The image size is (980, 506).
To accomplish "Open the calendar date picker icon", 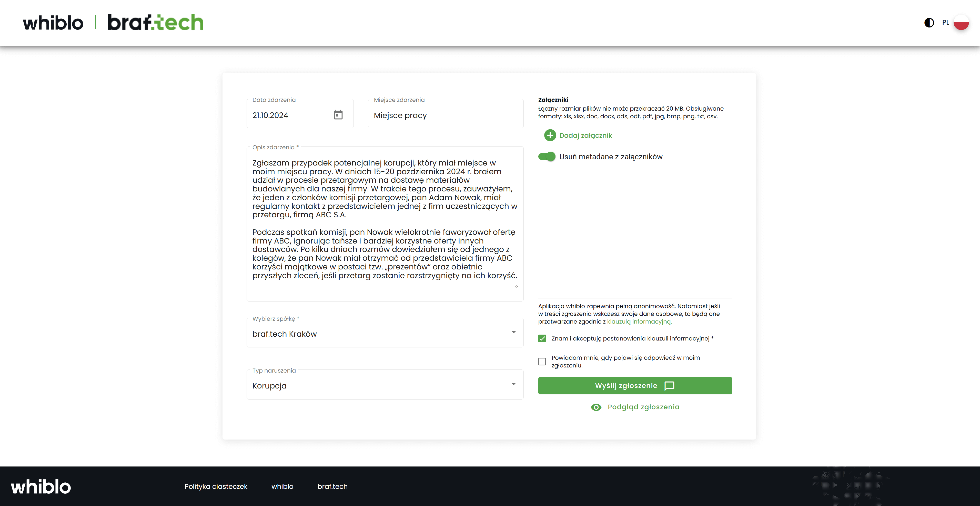I will coord(338,115).
